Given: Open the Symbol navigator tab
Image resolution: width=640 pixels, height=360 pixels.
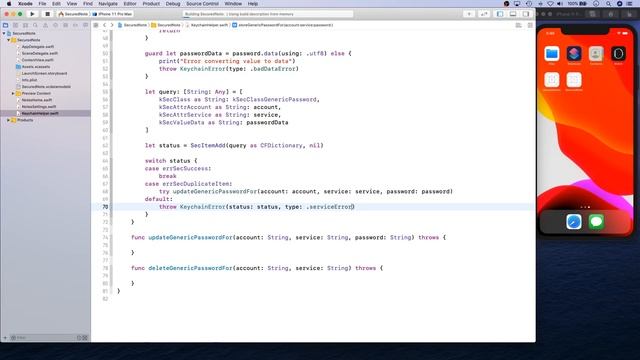Looking at the screenshot, I should (25, 25).
